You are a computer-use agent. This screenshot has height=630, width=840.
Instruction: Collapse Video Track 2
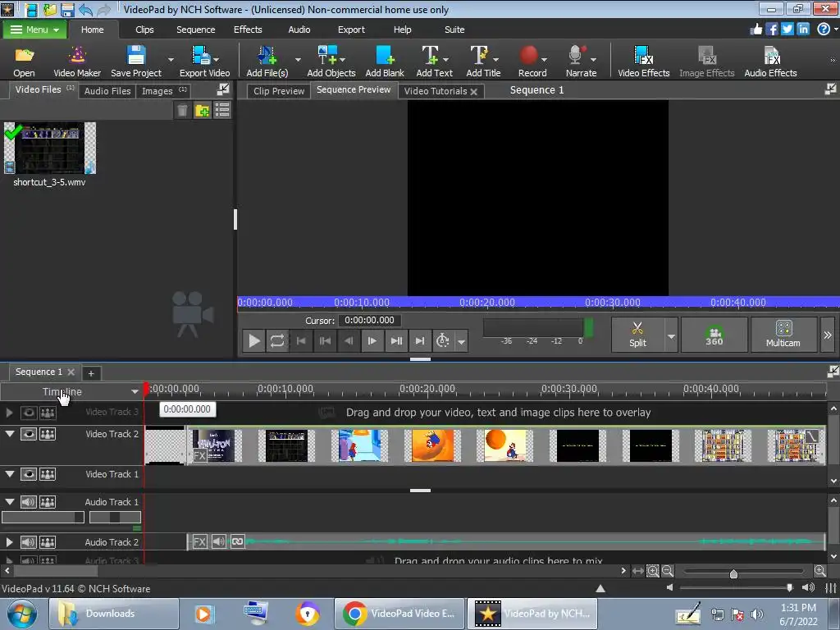tap(10, 433)
